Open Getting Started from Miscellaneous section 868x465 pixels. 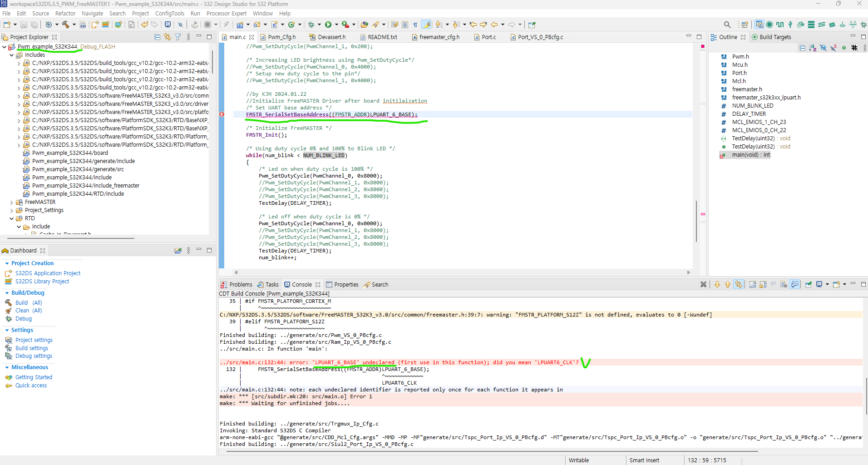34,377
